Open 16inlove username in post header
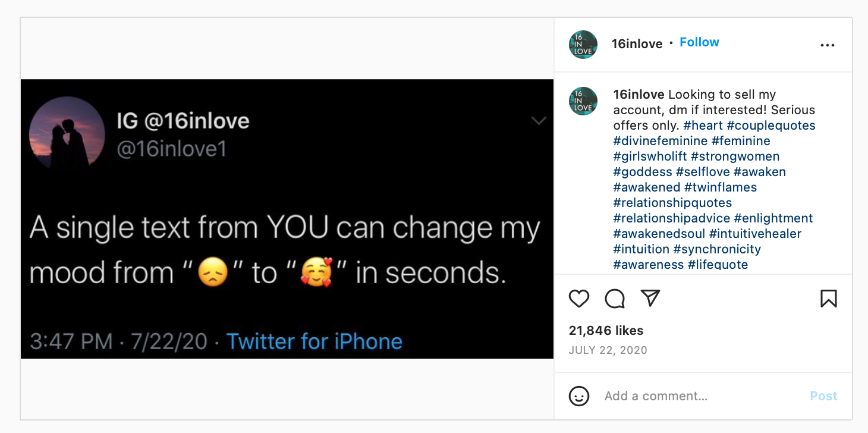868x433 pixels. coord(637,43)
